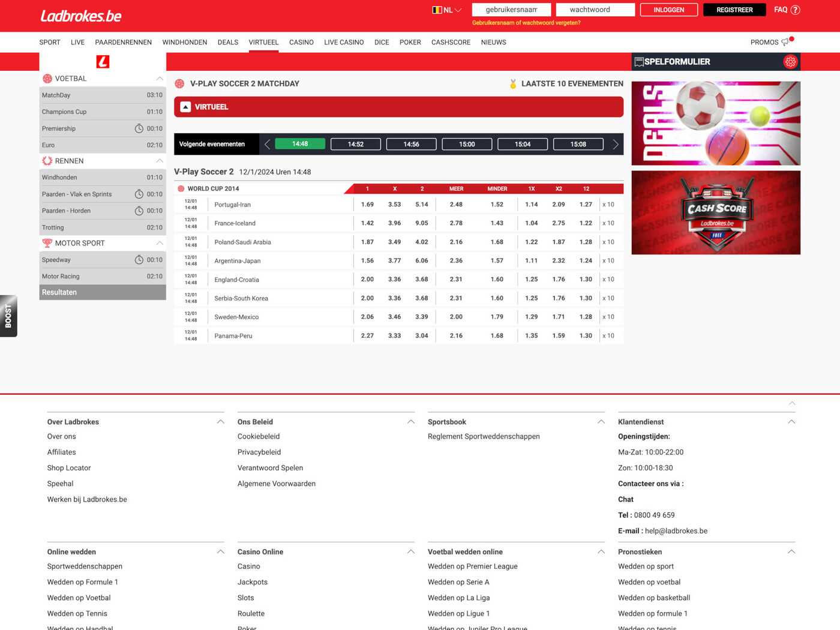Click the Spelformulier settings gear icon
This screenshot has width=840, height=630.
click(790, 62)
